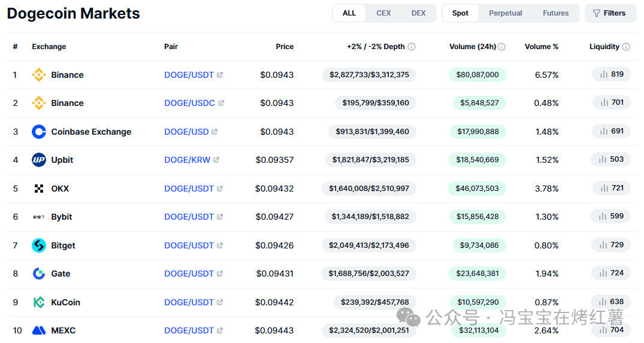Open the Filters dropdown
644x343 pixels.
609,13
